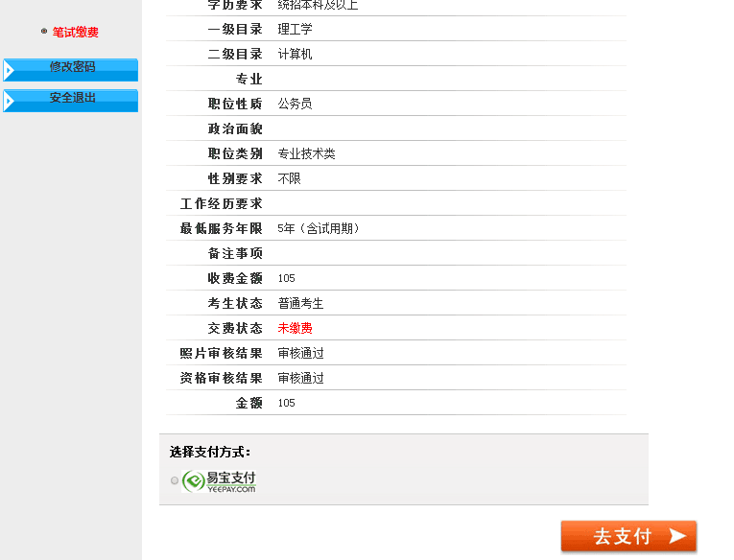
Task: Click the 一级目录 value 理工学
Action: click(x=295, y=29)
